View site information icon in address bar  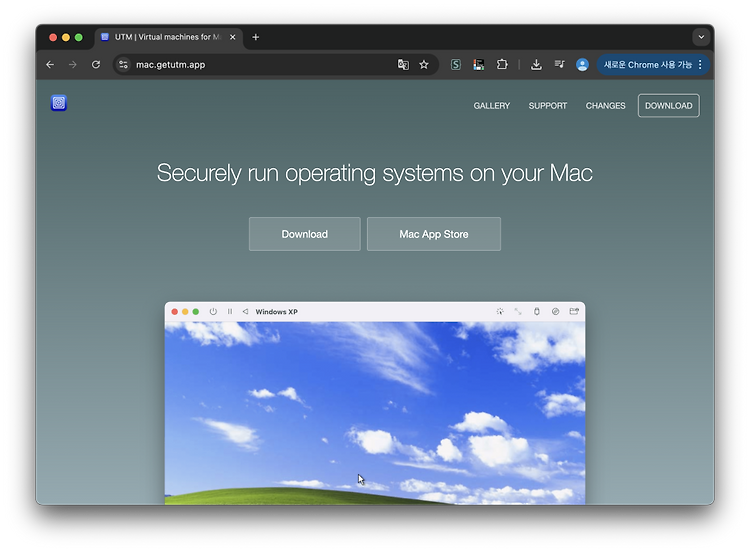point(123,65)
